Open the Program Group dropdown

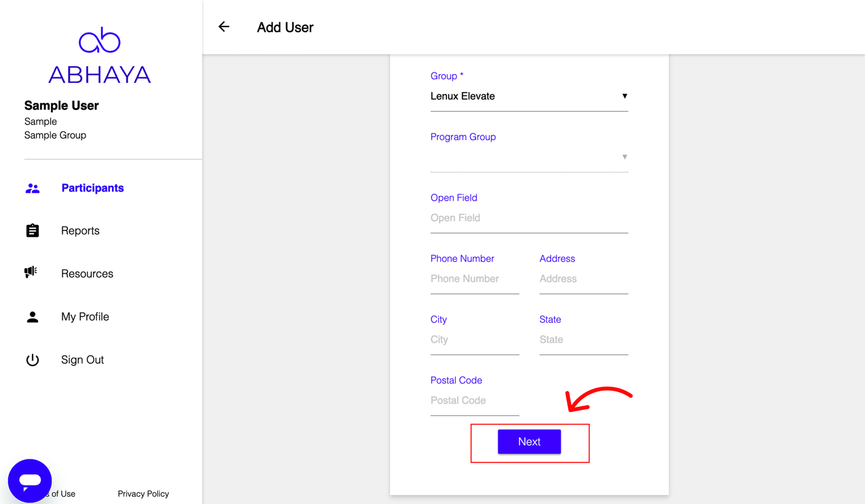click(529, 157)
